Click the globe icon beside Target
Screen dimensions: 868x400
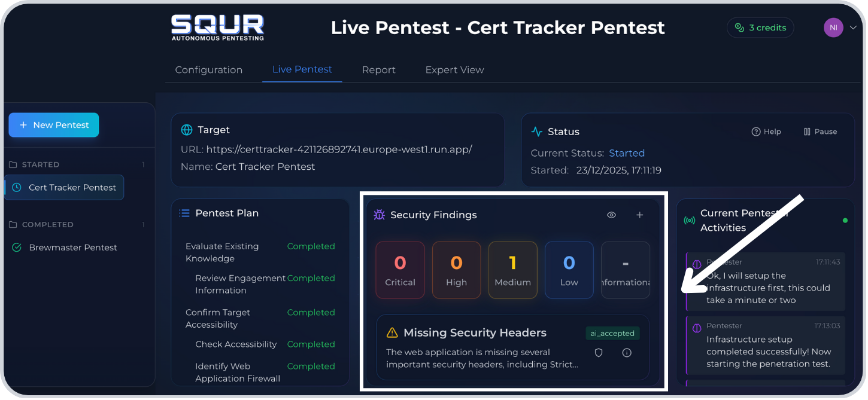click(x=187, y=130)
